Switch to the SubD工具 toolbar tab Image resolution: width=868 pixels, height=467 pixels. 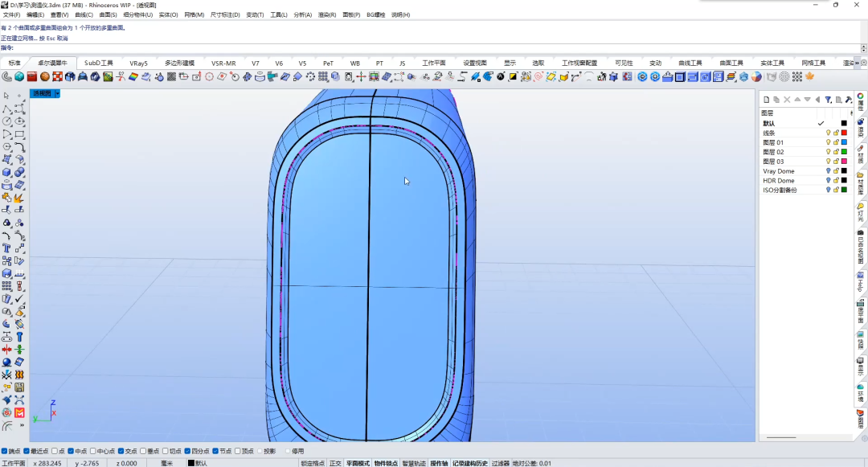pos(99,63)
